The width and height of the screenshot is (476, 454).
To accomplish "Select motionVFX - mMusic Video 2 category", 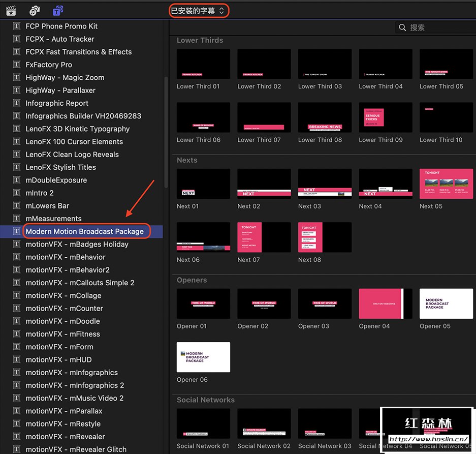I will pyautogui.click(x=81, y=398).
